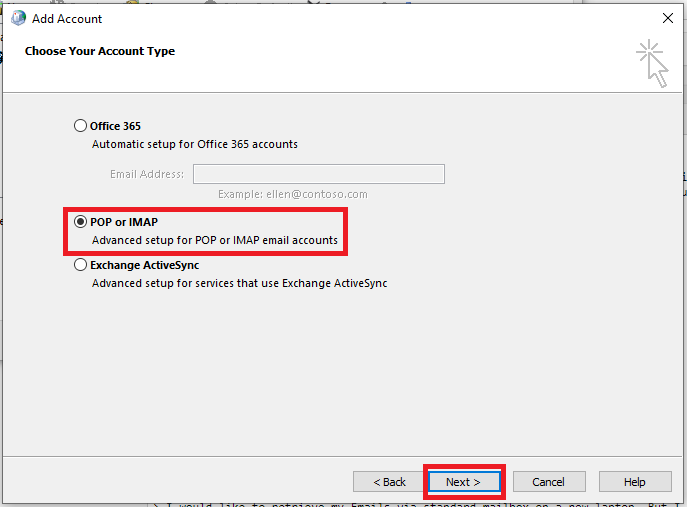Click the Automatic setup for Office 365 description
The width and height of the screenshot is (687, 507).
click(195, 144)
